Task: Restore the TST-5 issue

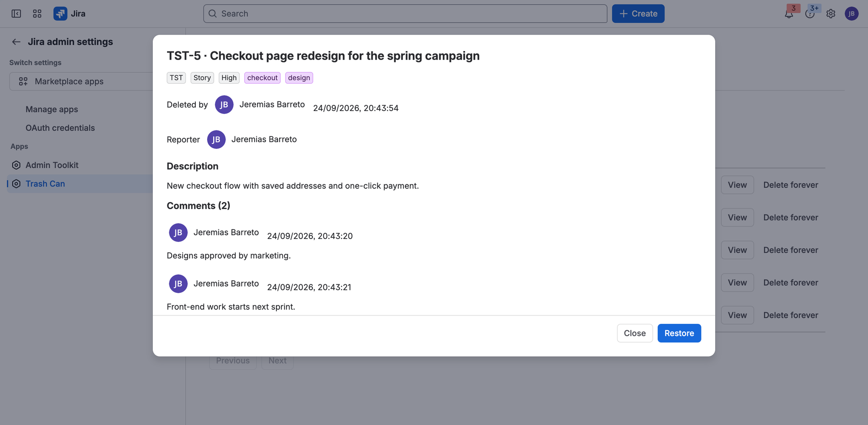Action: [679, 333]
